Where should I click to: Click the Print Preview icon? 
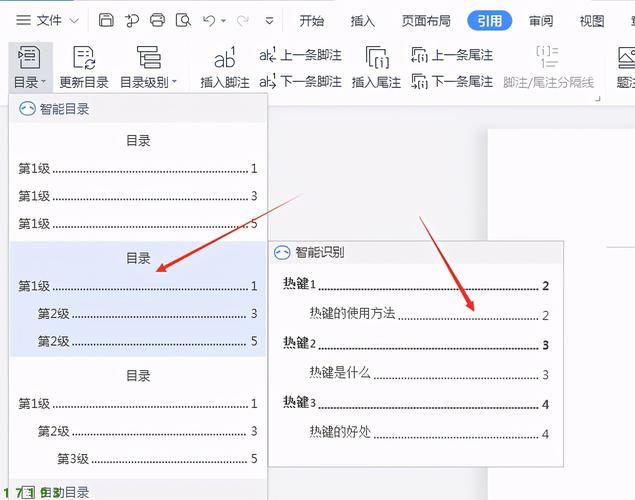(x=183, y=20)
